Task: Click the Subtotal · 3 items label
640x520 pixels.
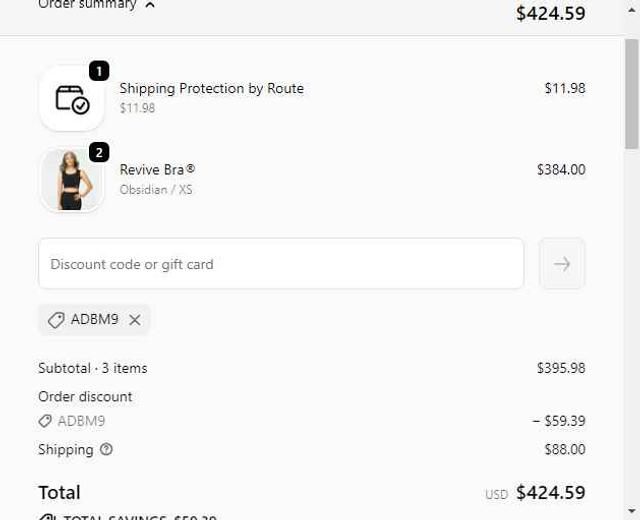Action: [93, 368]
